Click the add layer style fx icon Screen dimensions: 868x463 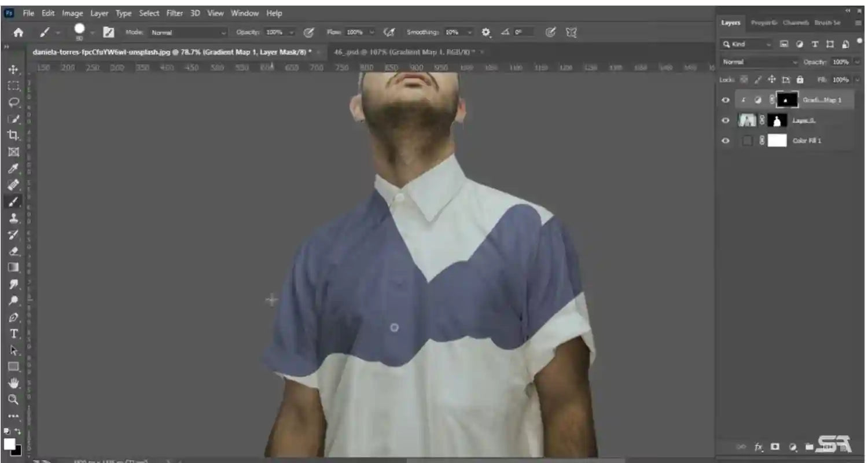pyautogui.click(x=758, y=447)
